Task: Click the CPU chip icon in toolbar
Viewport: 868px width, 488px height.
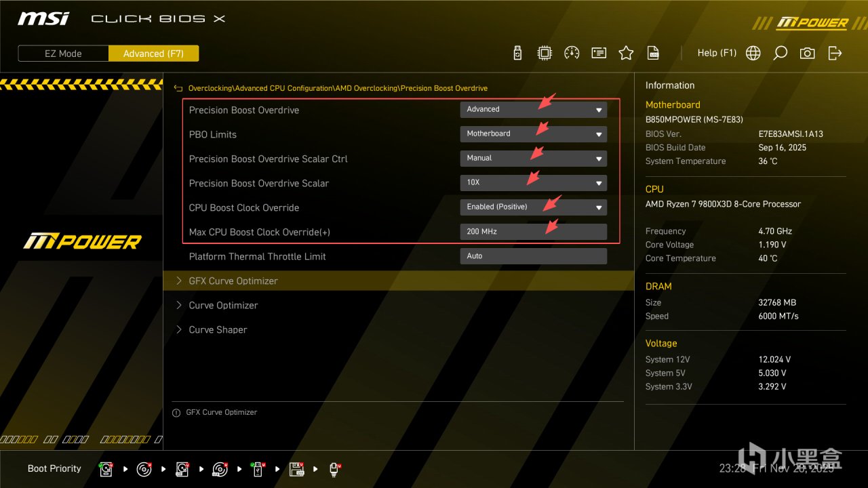Action: pos(545,53)
